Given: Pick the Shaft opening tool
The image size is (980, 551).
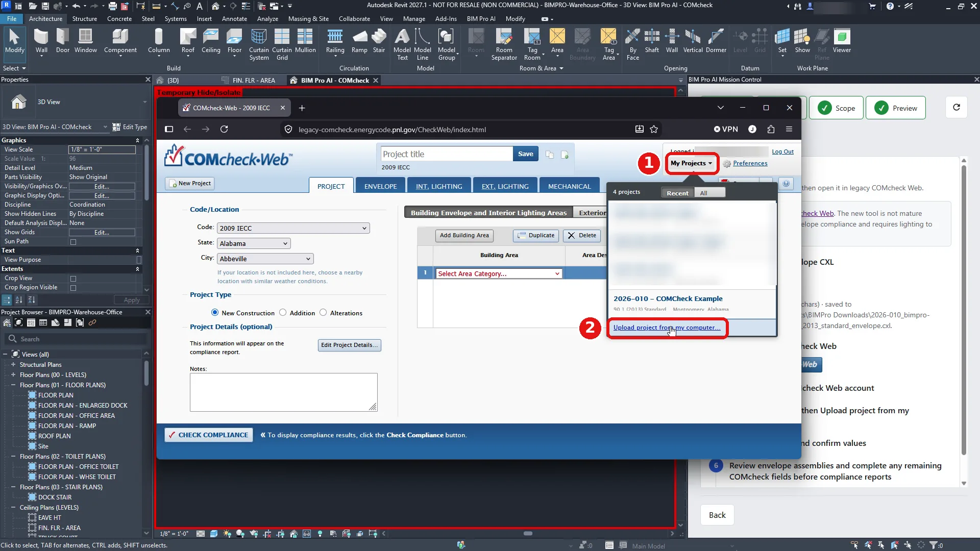Looking at the screenshot, I should (x=652, y=41).
